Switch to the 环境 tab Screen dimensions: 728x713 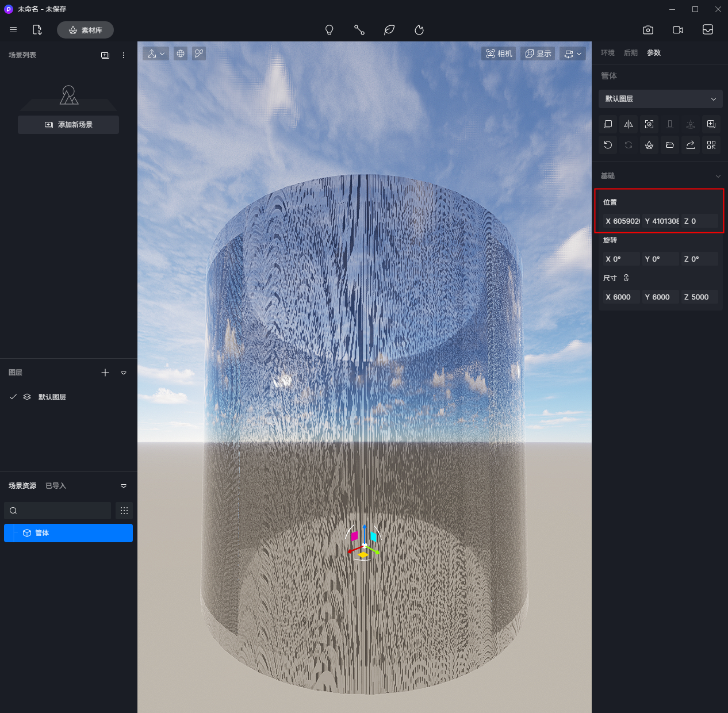(608, 53)
